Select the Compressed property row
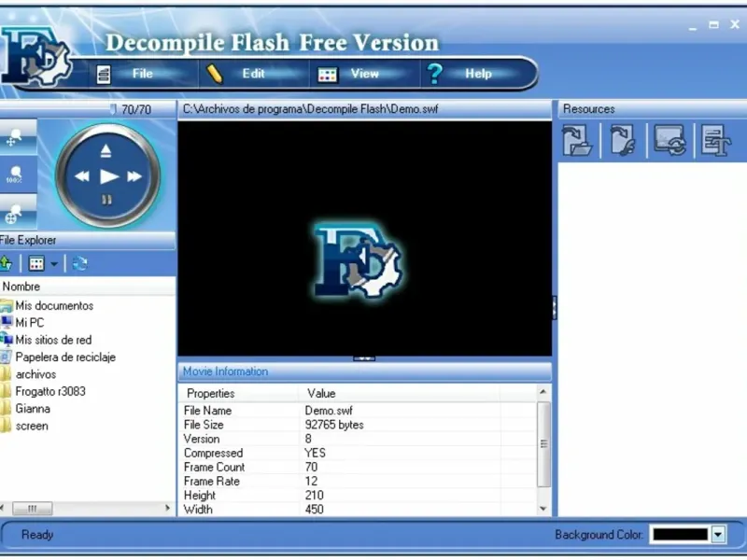Viewport: 747px width, 560px height. pyautogui.click(x=358, y=453)
